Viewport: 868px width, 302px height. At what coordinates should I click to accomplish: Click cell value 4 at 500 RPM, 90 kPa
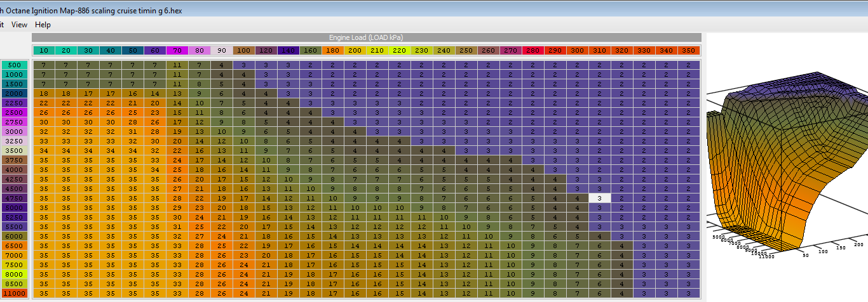pyautogui.click(x=222, y=65)
